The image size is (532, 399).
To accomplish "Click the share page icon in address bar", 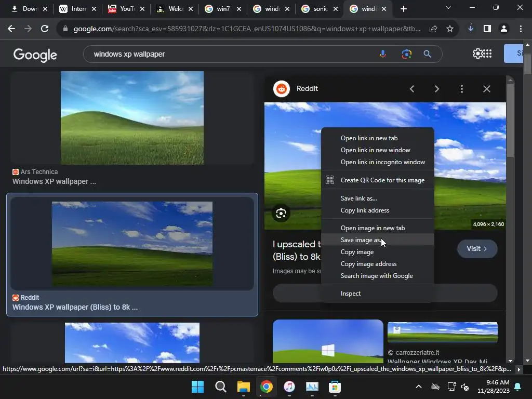I will [x=433, y=29].
